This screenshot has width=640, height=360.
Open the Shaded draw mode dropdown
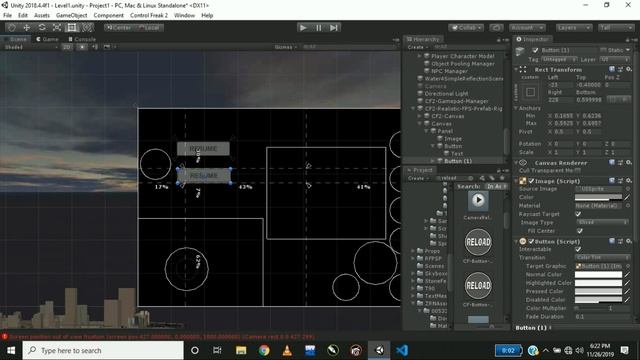[x=31, y=47]
